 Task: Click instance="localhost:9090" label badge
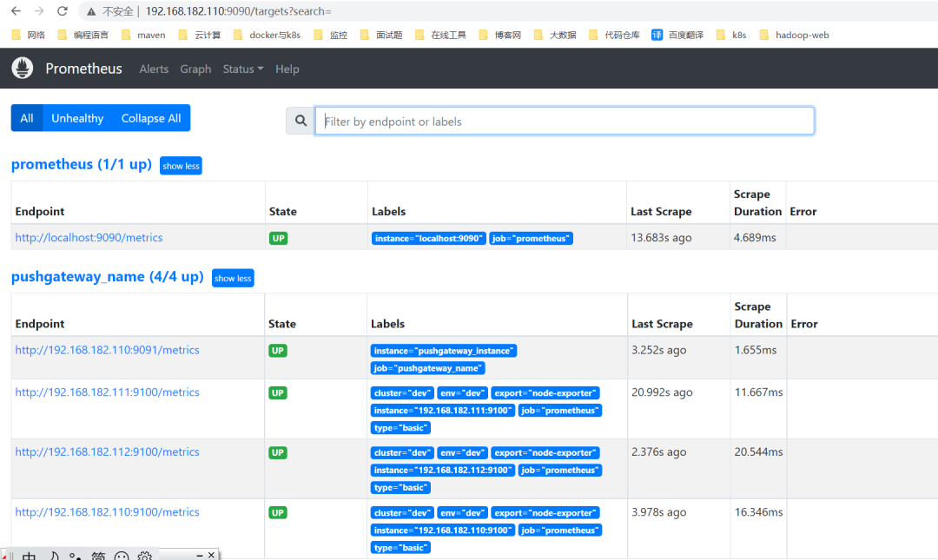[x=428, y=238]
